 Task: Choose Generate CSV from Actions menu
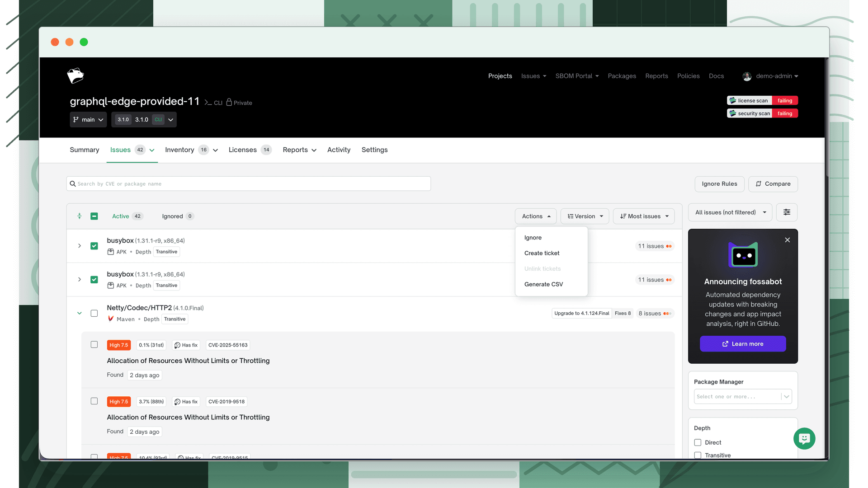pyautogui.click(x=544, y=284)
